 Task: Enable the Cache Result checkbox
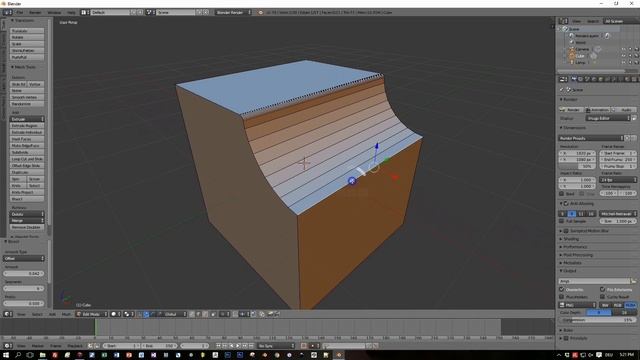pyautogui.click(x=602, y=297)
